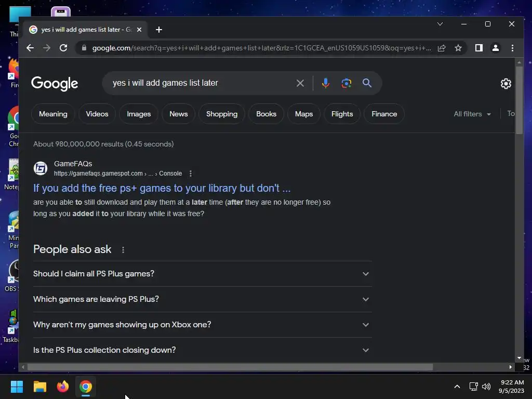Search by image with Google Lens
532x399 pixels.
coord(346,83)
